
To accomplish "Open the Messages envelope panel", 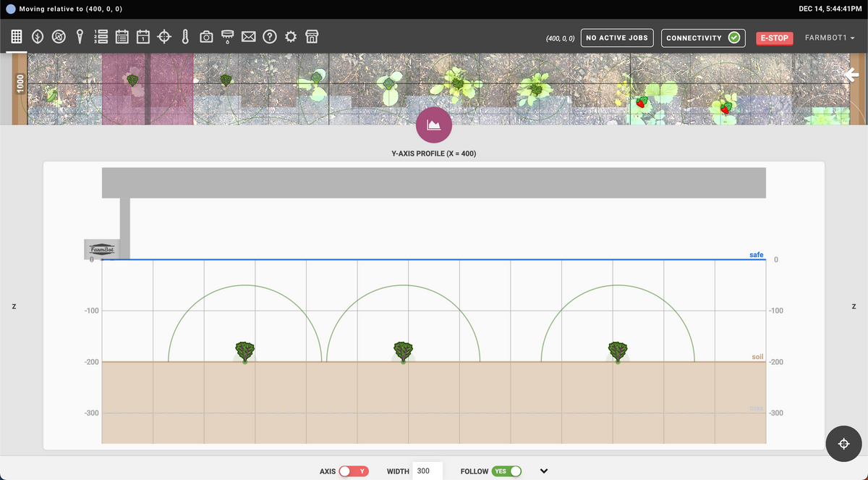I will click(248, 36).
